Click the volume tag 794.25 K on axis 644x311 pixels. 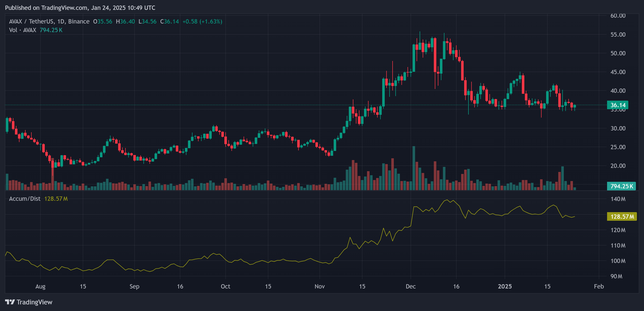621,186
